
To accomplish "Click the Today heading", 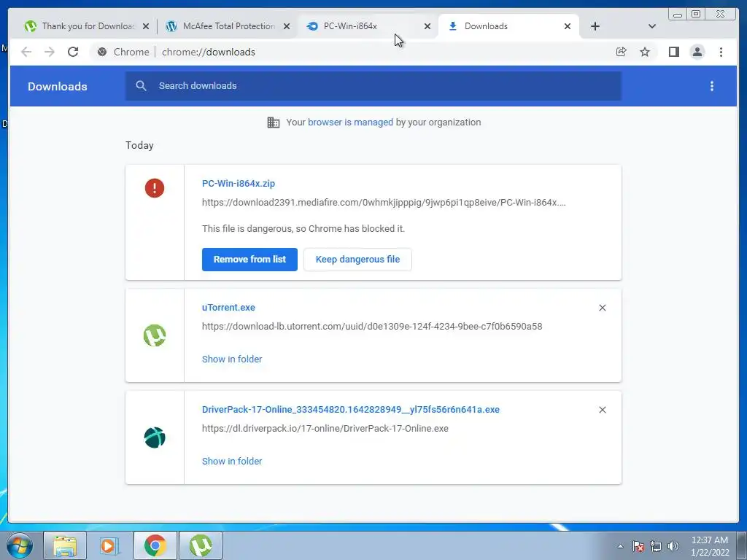I will coord(139,145).
